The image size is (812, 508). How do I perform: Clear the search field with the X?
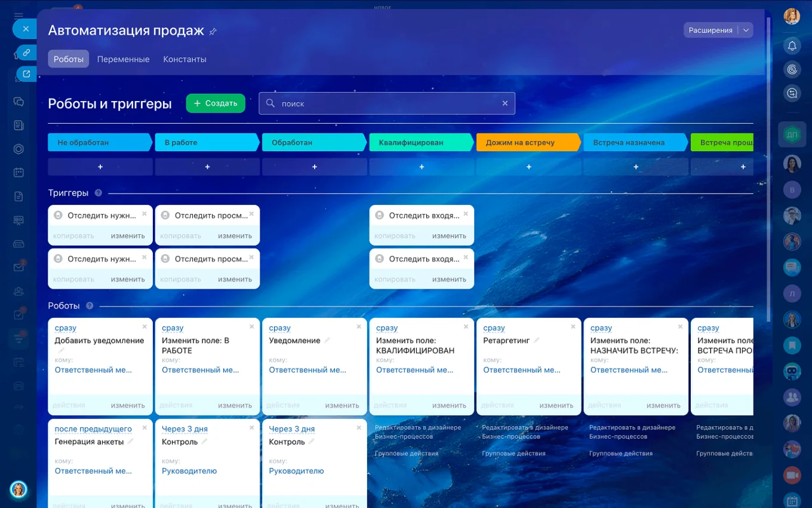click(505, 103)
